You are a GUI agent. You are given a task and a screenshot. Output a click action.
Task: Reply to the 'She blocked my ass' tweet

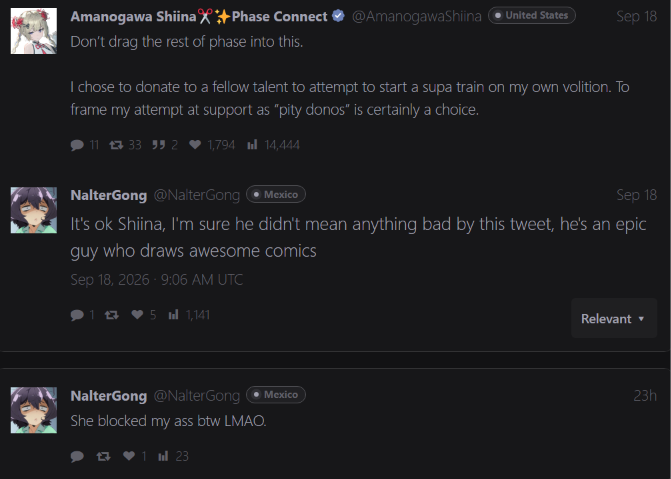click(77, 456)
